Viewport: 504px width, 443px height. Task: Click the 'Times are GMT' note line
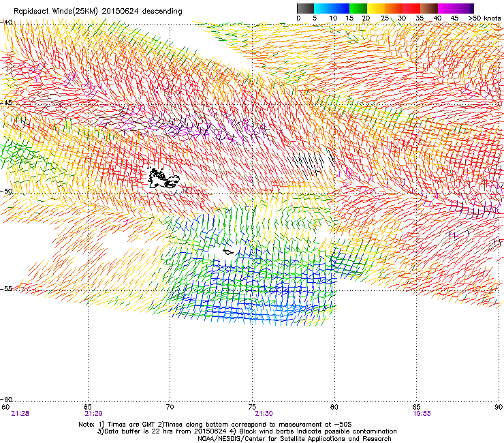(215, 425)
